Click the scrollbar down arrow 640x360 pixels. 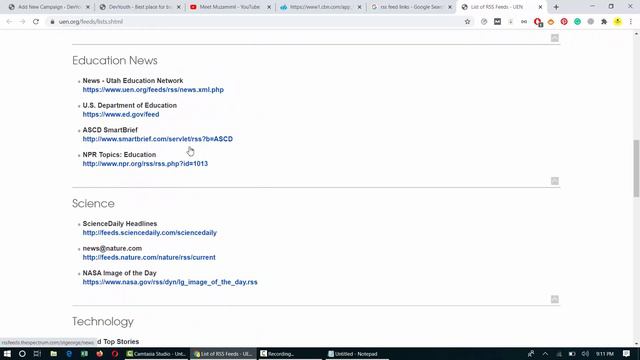[636, 343]
